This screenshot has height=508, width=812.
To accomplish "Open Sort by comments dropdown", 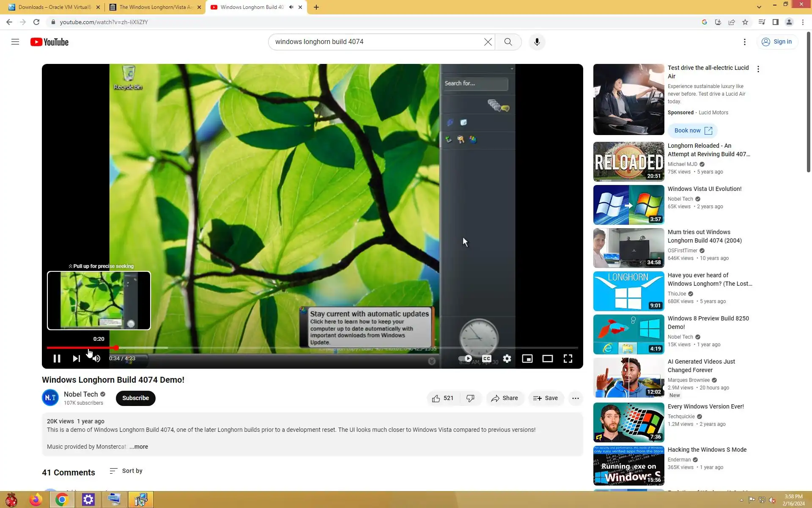I will (126, 471).
